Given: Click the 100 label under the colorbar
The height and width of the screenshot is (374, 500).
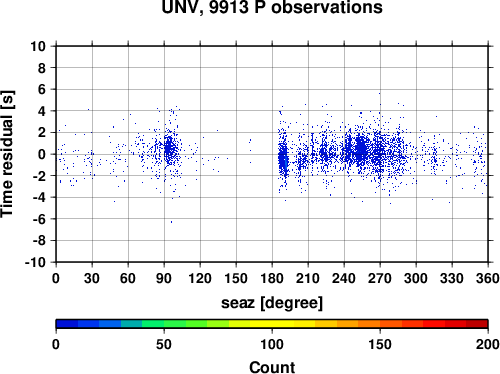Looking at the screenshot, I should point(272,344).
